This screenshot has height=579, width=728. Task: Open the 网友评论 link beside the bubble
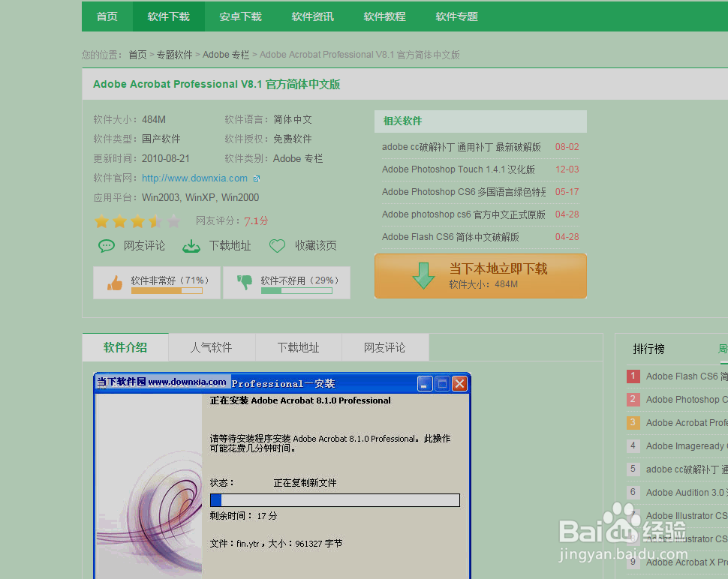(x=144, y=245)
